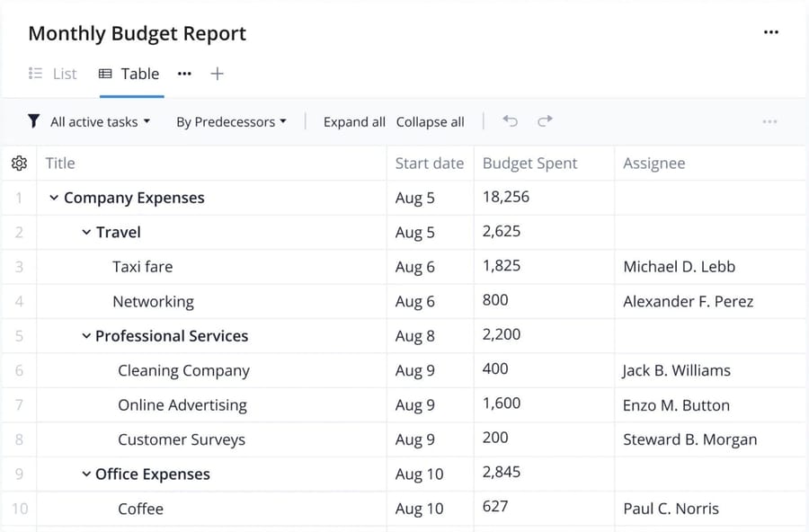The width and height of the screenshot is (809, 532).
Task: Collapse the Professional Services group
Action: [84, 335]
